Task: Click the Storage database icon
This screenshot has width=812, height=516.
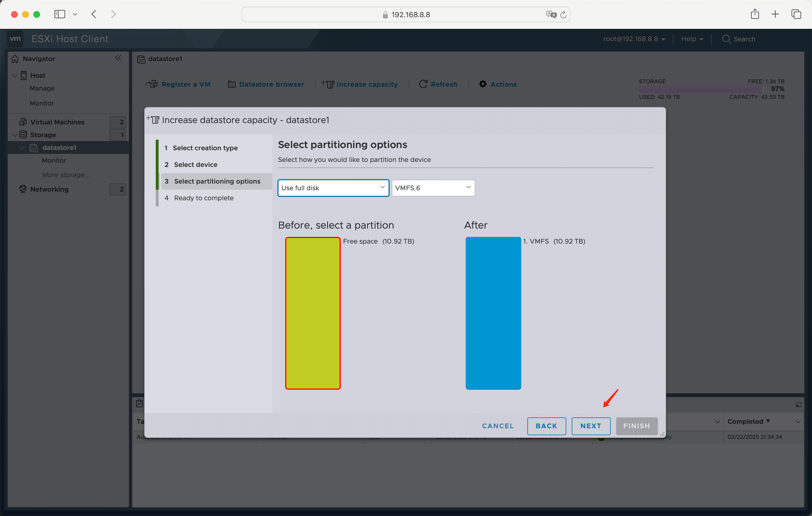Action: (x=23, y=135)
